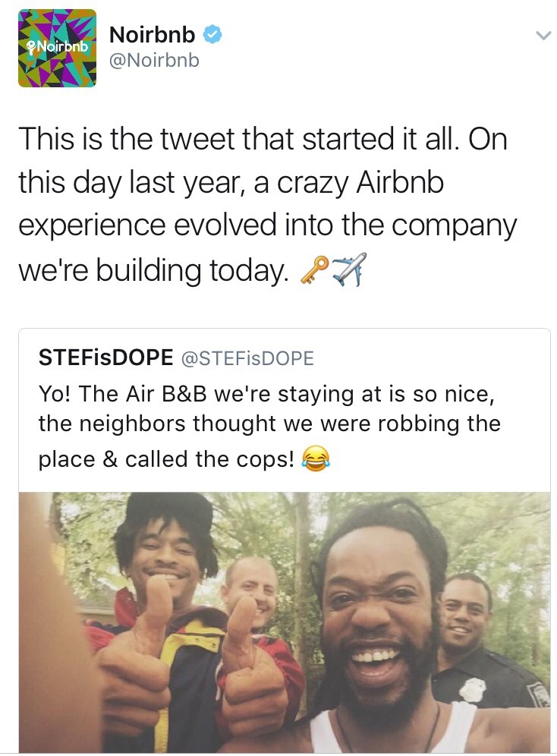
Task: Open the Noirbnb display name link
Action: [153, 34]
